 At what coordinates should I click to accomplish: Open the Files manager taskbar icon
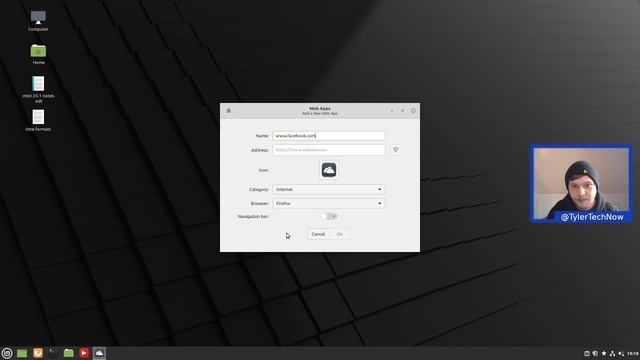click(x=69, y=353)
